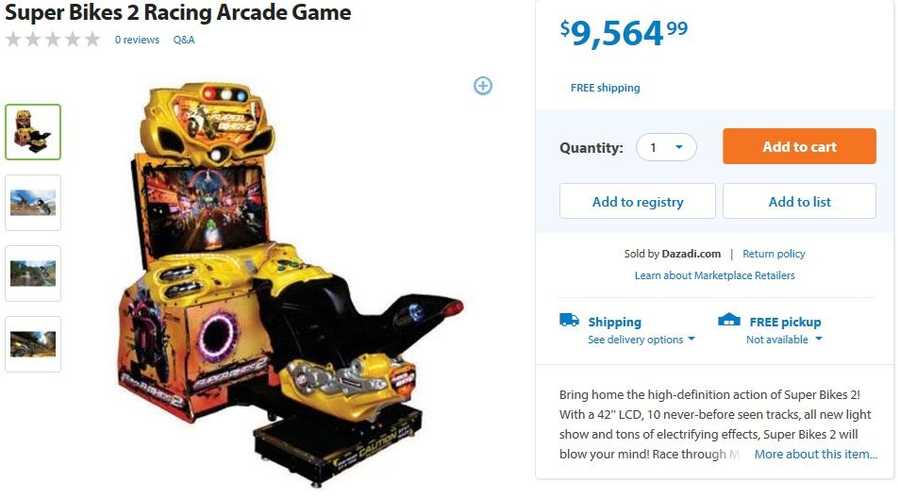The image size is (900, 498).
Task: Open the Return policy link
Action: tap(774, 254)
